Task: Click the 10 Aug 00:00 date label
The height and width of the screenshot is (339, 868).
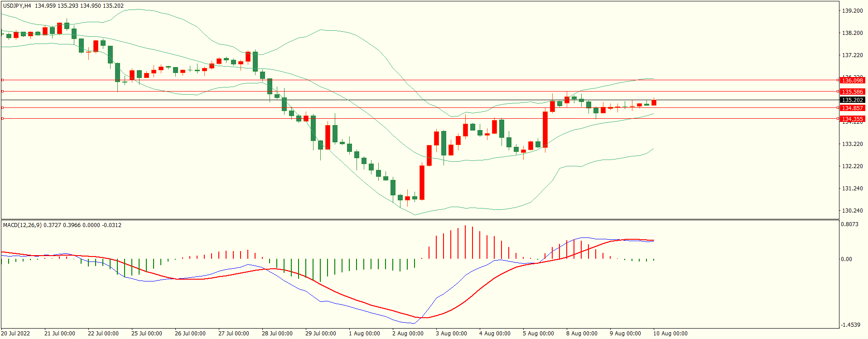Action: pyautogui.click(x=670, y=334)
